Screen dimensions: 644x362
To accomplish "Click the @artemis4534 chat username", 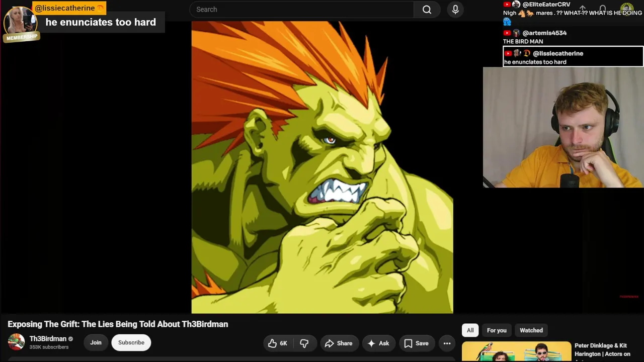I will point(544,33).
